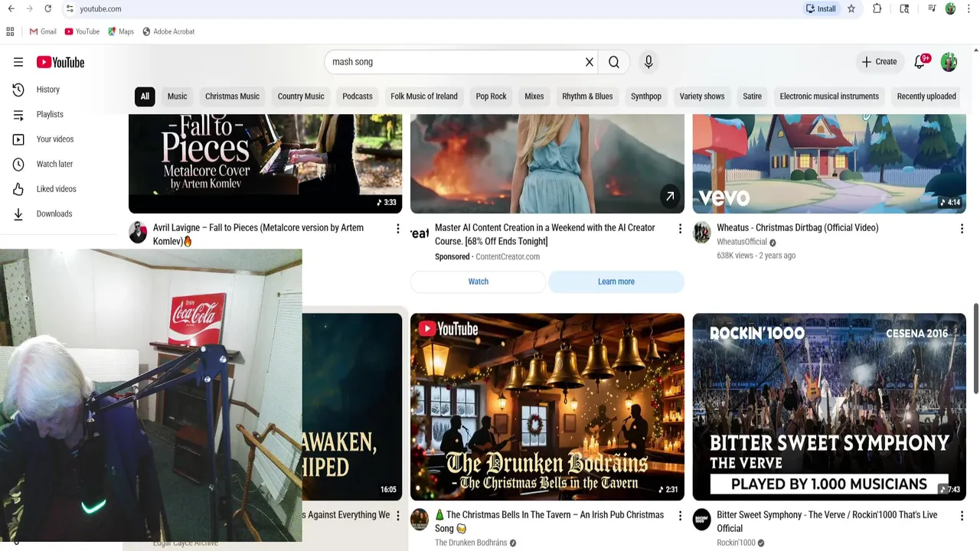Click the browser back arrow
This screenshot has width=980, height=551.
[x=11, y=8]
